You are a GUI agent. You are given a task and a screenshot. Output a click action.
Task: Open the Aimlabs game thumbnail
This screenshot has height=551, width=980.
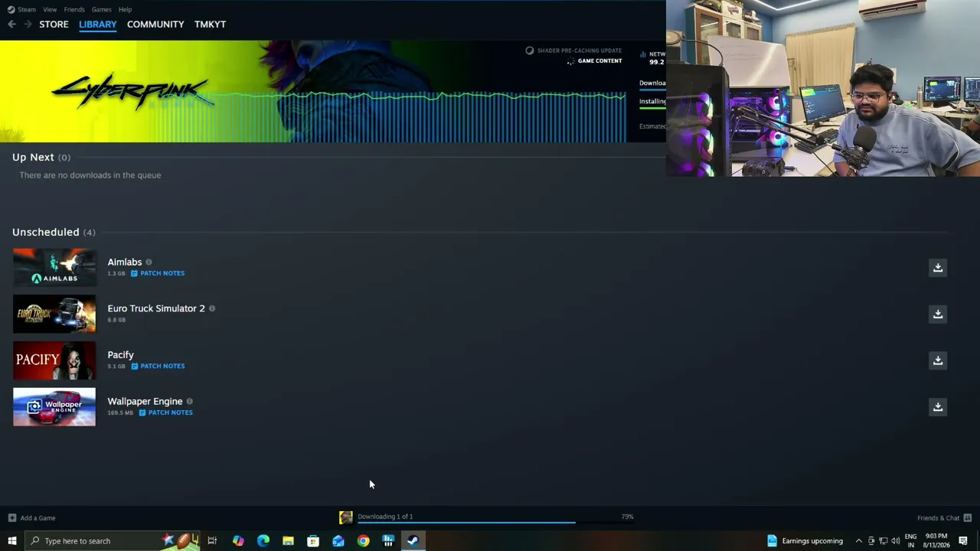pyautogui.click(x=54, y=268)
